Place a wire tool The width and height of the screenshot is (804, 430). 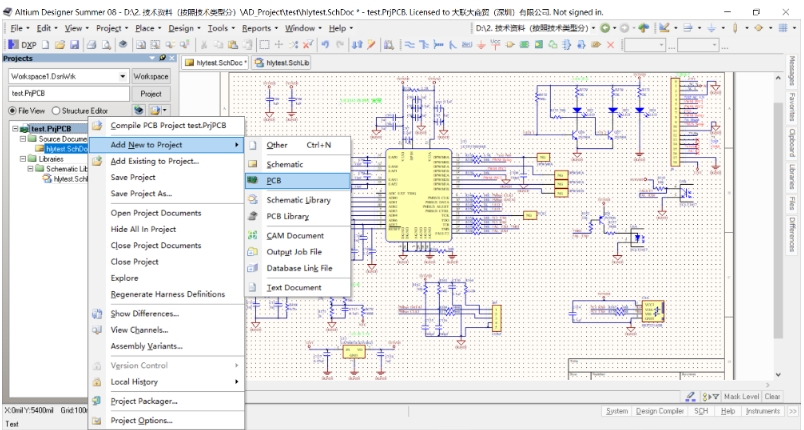tap(410, 45)
